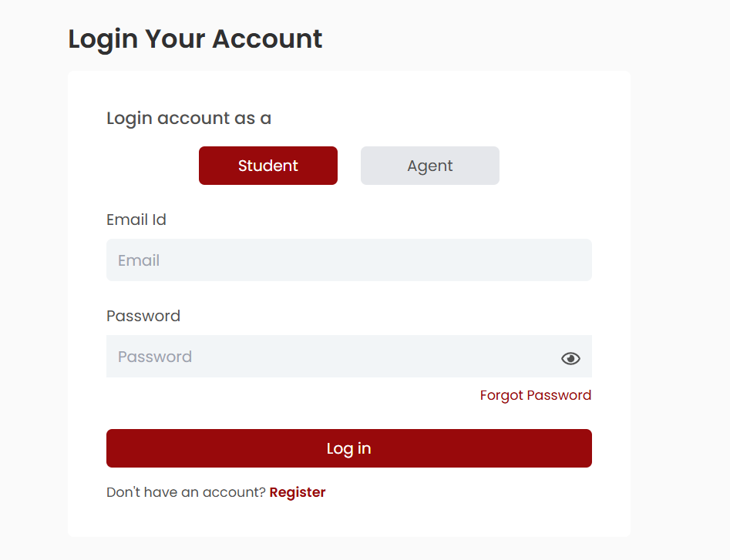Select the Student account type

tap(268, 166)
